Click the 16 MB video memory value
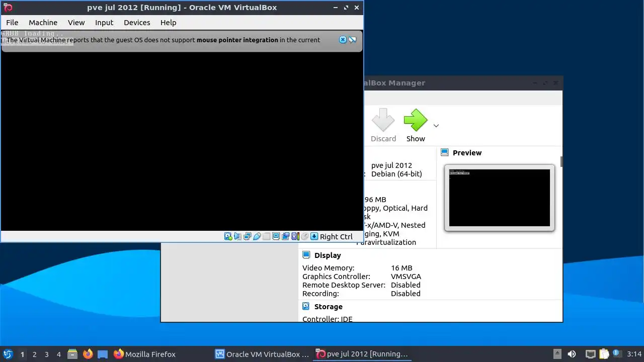Viewport: 644px width, 362px height. coord(401,268)
